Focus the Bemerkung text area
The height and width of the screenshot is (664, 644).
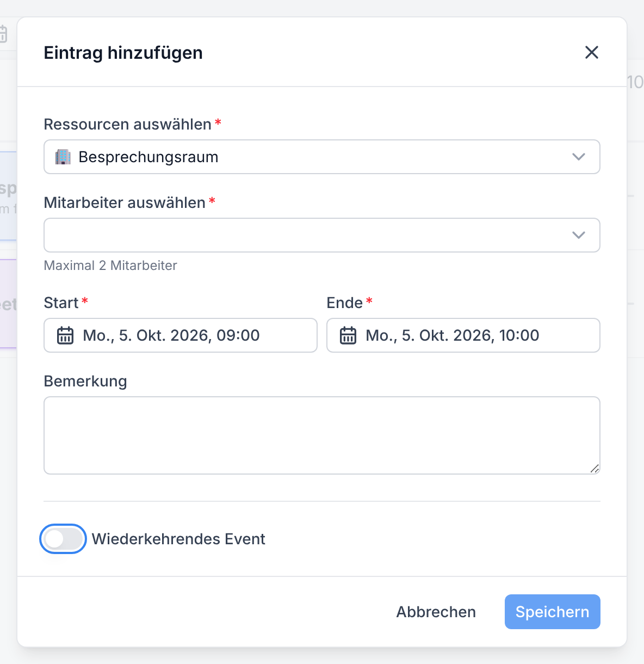(322, 435)
